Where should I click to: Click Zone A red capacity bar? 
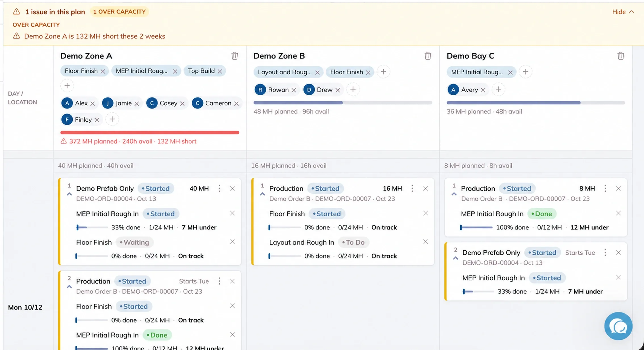tap(150, 132)
